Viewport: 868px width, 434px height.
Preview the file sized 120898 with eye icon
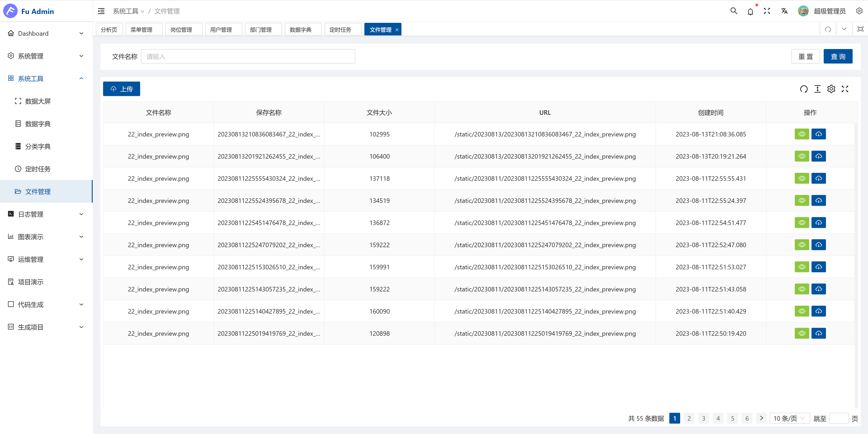[x=802, y=333]
